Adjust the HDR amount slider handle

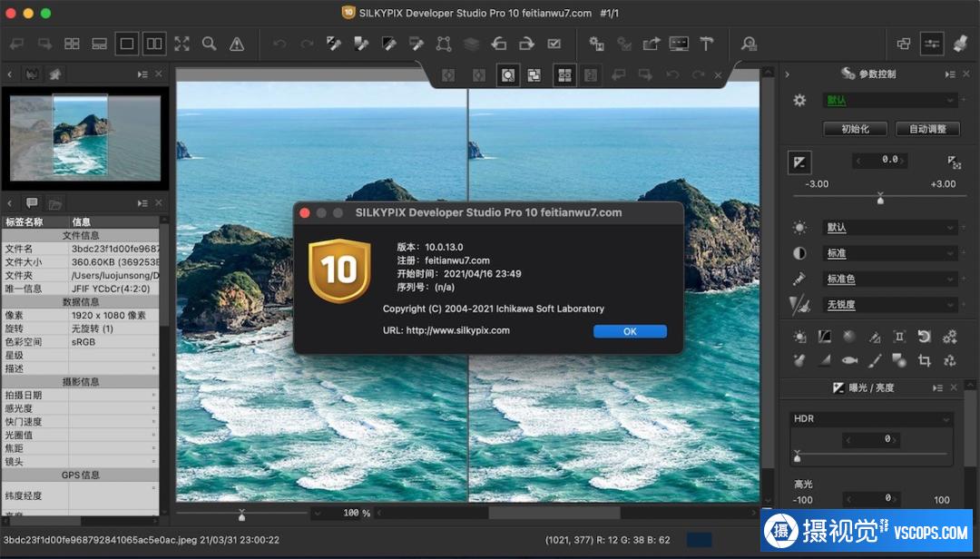pyautogui.click(x=797, y=456)
